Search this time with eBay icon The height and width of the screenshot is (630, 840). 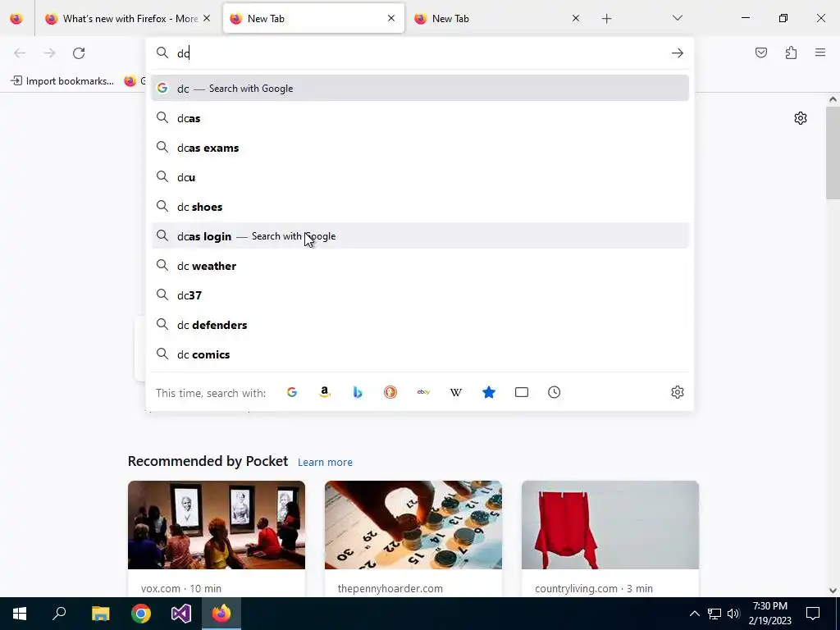tap(423, 392)
